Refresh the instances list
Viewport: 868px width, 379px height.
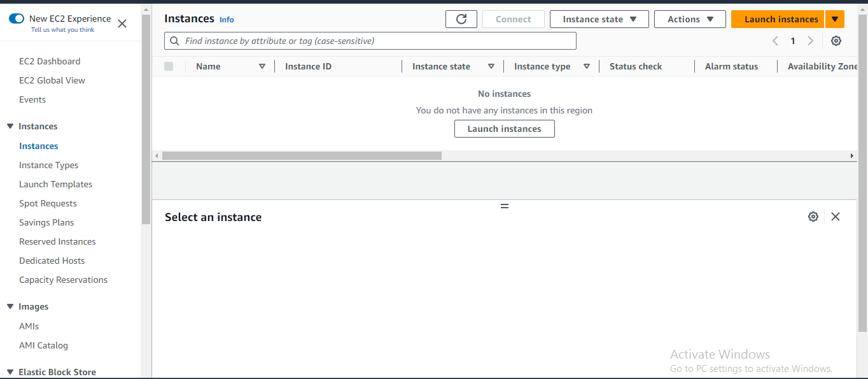pyautogui.click(x=461, y=19)
